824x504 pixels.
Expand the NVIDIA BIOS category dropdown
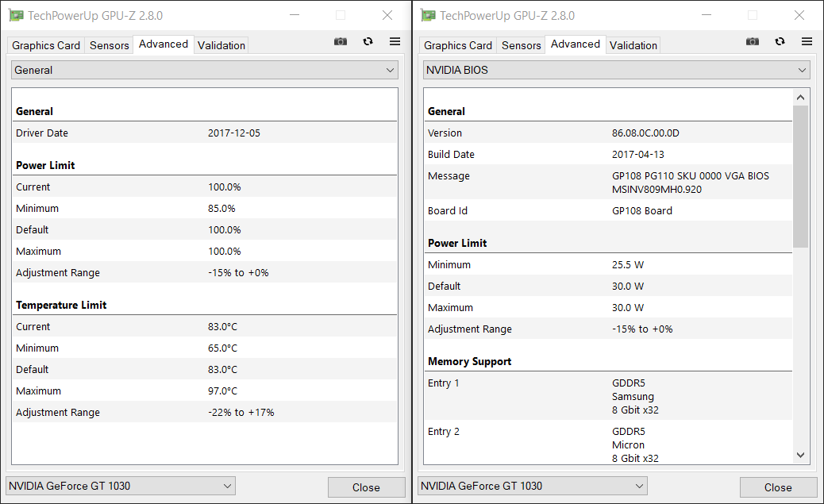tap(616, 70)
